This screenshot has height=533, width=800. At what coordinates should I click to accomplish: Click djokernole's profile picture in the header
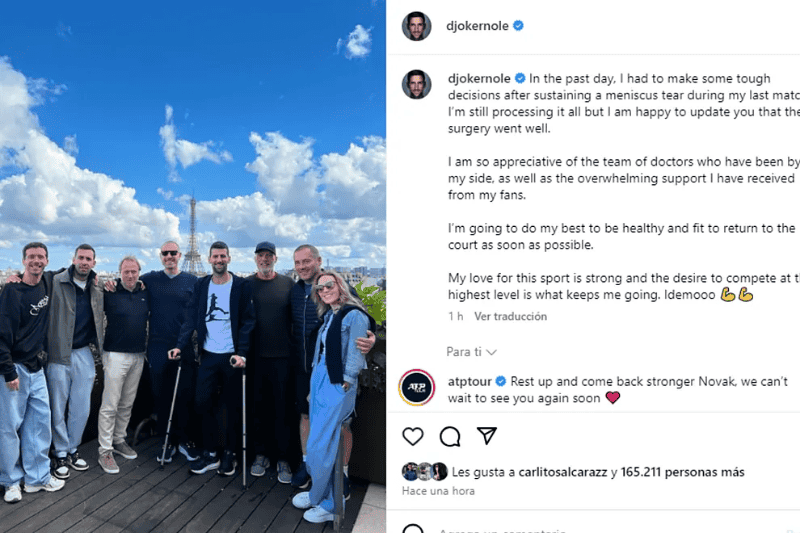click(x=416, y=26)
